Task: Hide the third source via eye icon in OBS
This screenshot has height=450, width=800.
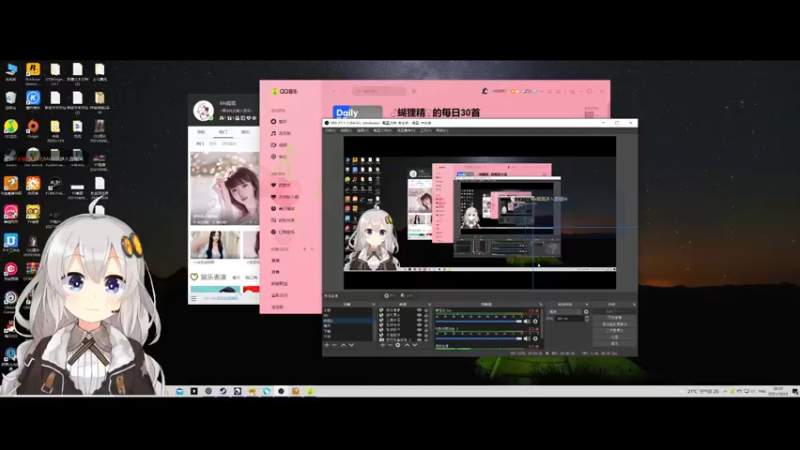Action: (x=419, y=320)
